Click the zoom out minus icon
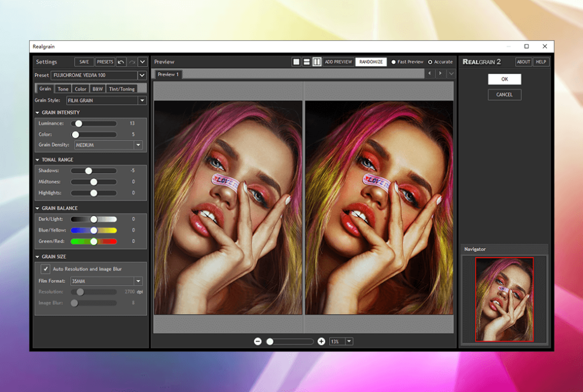The height and width of the screenshot is (392, 583). point(258,341)
